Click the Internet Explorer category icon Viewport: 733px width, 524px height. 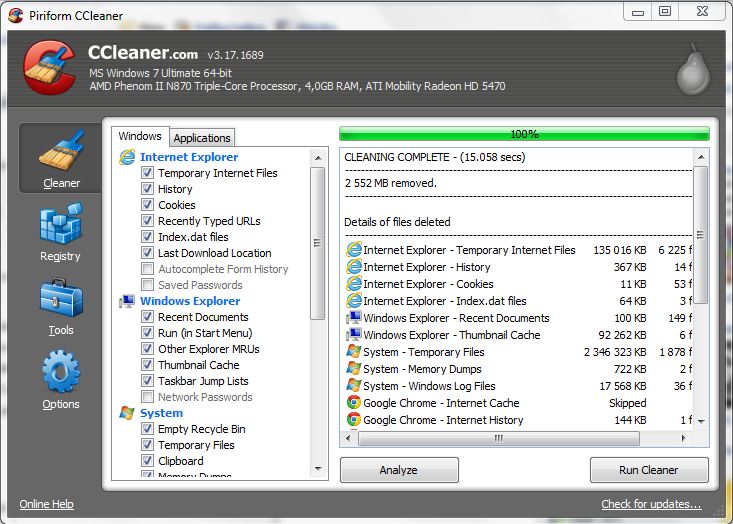click(127, 157)
